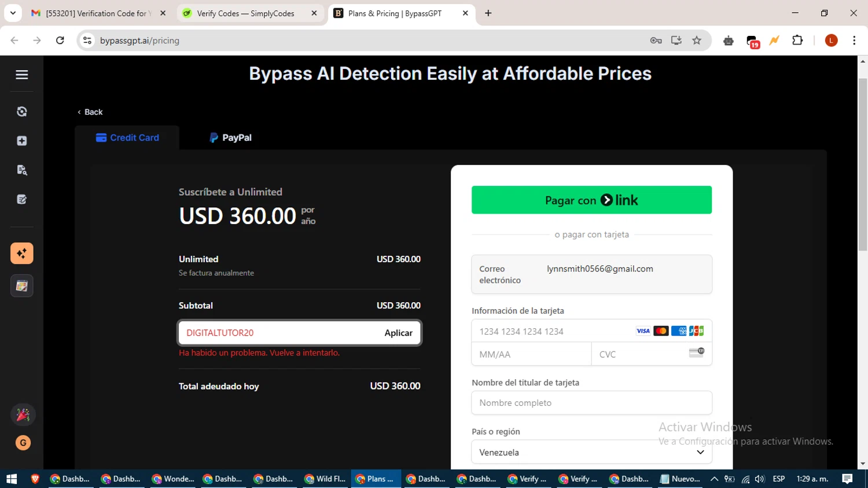
Task: Click the Total adeudado hoy text
Action: click(219, 386)
